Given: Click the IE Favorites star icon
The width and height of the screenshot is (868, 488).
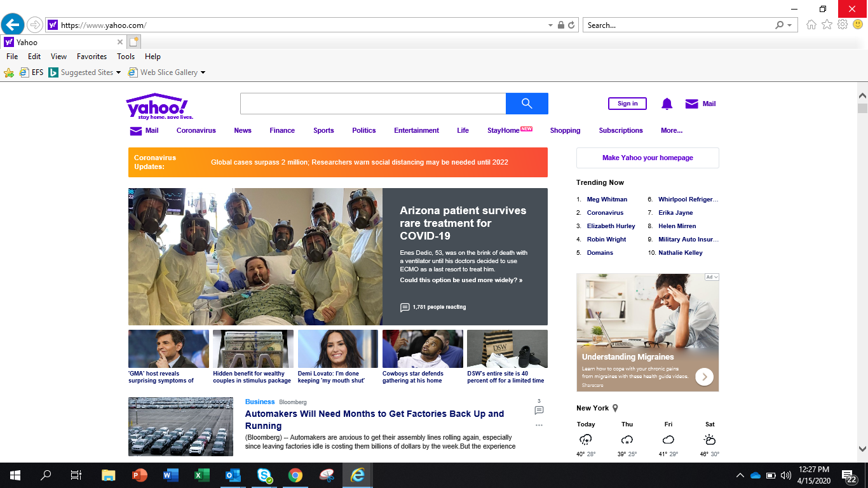Looking at the screenshot, I should pyautogui.click(x=827, y=25).
